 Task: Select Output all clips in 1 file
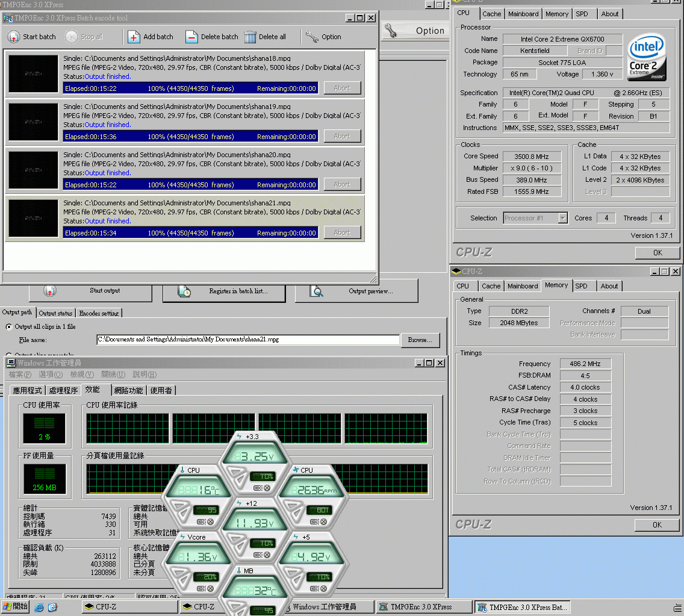pos(8,326)
